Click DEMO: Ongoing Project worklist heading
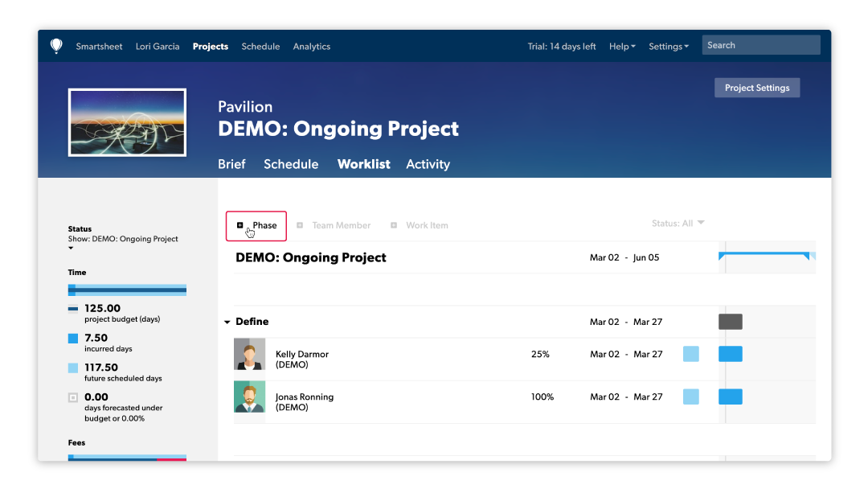Image resolution: width=868 pixels, height=489 pixels. 310,257
